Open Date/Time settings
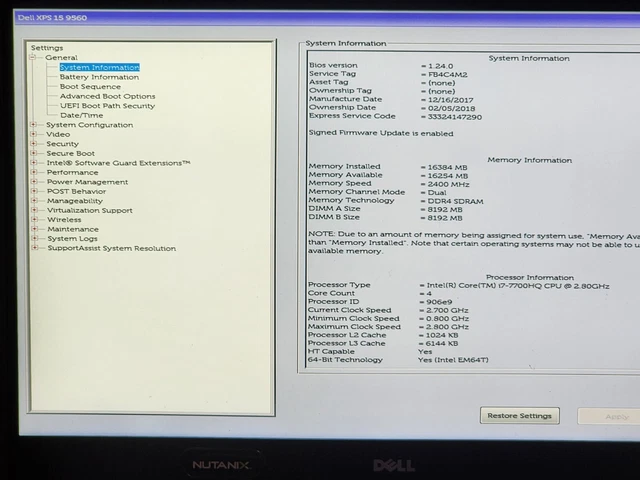Image resolution: width=640 pixels, height=480 pixels. [82, 115]
